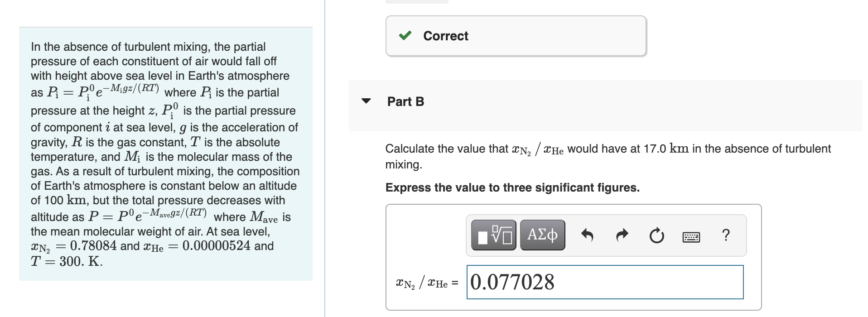Click the green Correct checkmark
868x317 pixels.
pos(406,35)
